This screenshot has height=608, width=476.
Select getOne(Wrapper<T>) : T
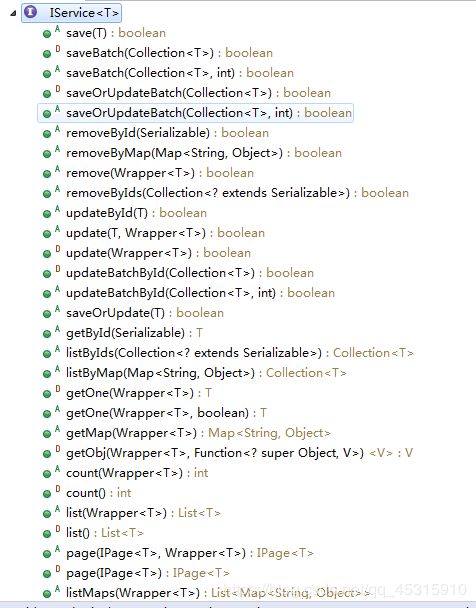pos(139,393)
